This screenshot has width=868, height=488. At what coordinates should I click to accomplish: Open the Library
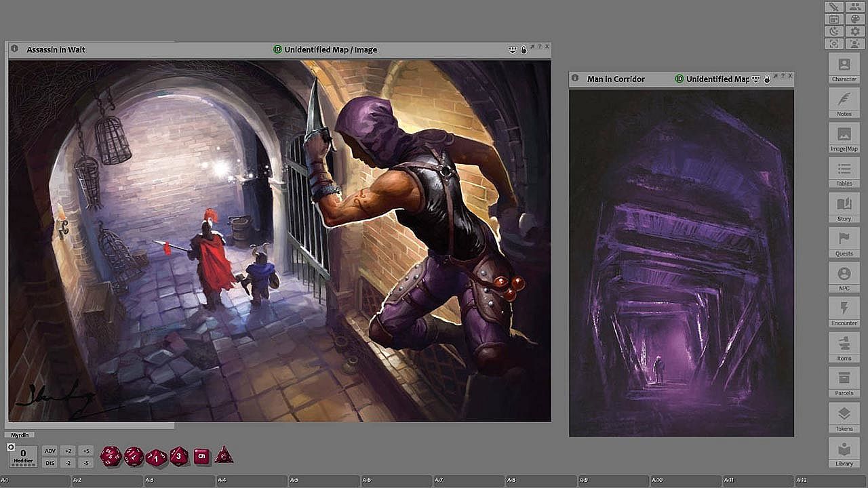(x=844, y=452)
